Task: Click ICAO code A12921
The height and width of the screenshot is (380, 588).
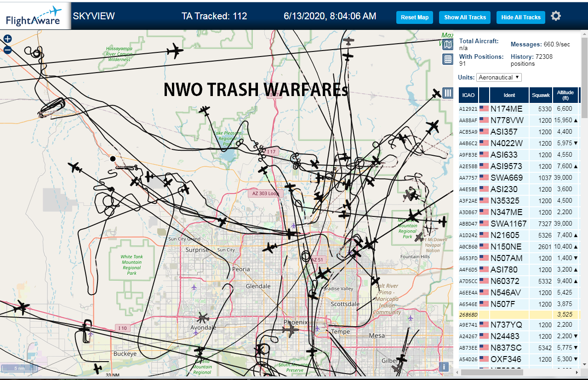Action: coord(468,109)
